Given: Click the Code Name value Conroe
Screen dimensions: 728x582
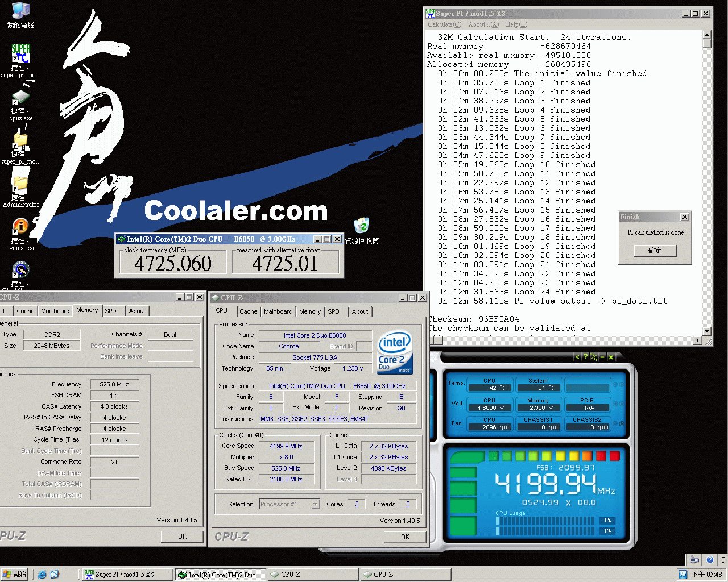Looking at the screenshot, I should click(x=289, y=346).
